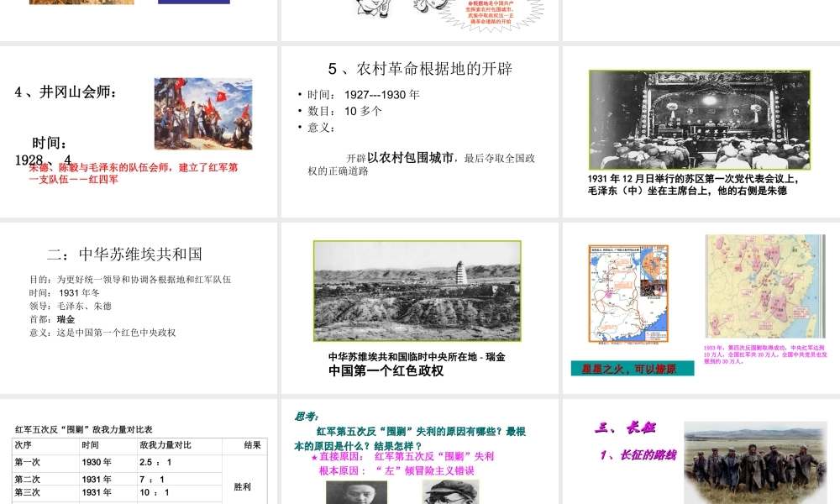This screenshot has height=504, width=840.
Task: Click line 根本原因: "左"倾冒险主义错误
Action: click(x=396, y=470)
